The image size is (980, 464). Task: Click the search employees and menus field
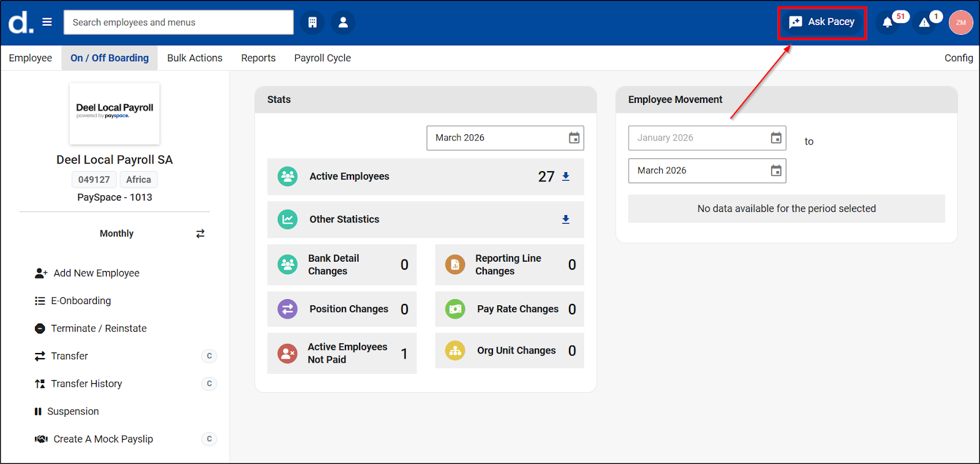click(178, 23)
